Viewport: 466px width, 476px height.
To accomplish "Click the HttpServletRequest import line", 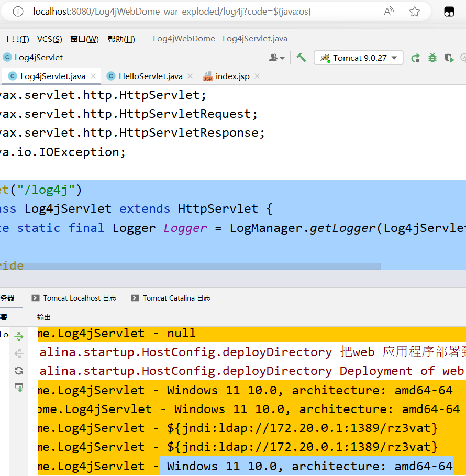I will tap(129, 114).
